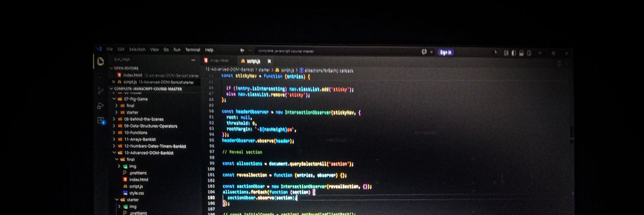Screen dimensions: 644x215
Task: Open the Edit menu
Action: point(121,49)
